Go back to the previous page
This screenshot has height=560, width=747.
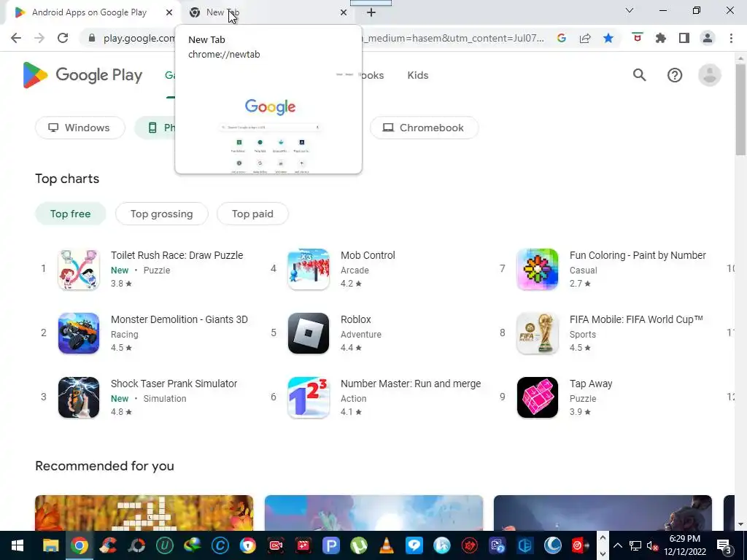(x=16, y=38)
